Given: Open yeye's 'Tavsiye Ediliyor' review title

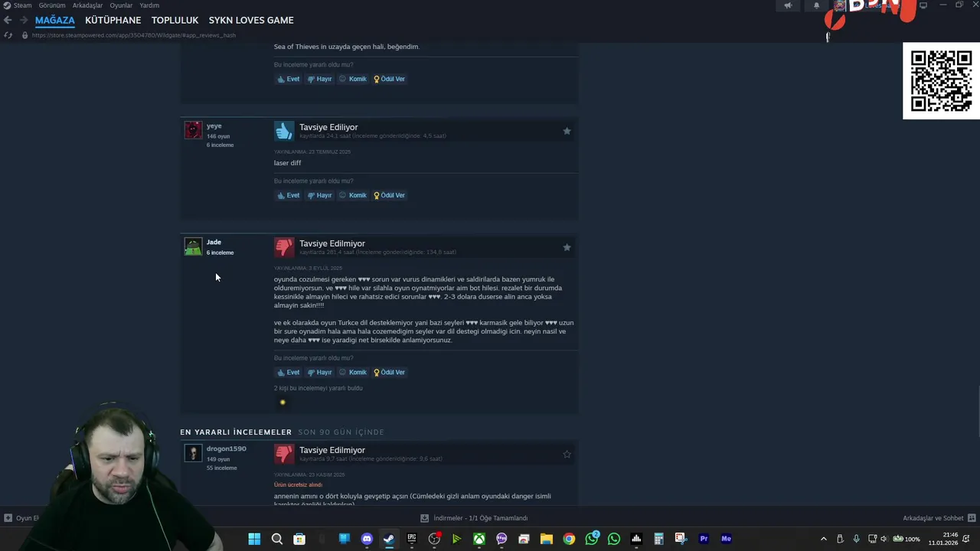Looking at the screenshot, I should point(328,127).
